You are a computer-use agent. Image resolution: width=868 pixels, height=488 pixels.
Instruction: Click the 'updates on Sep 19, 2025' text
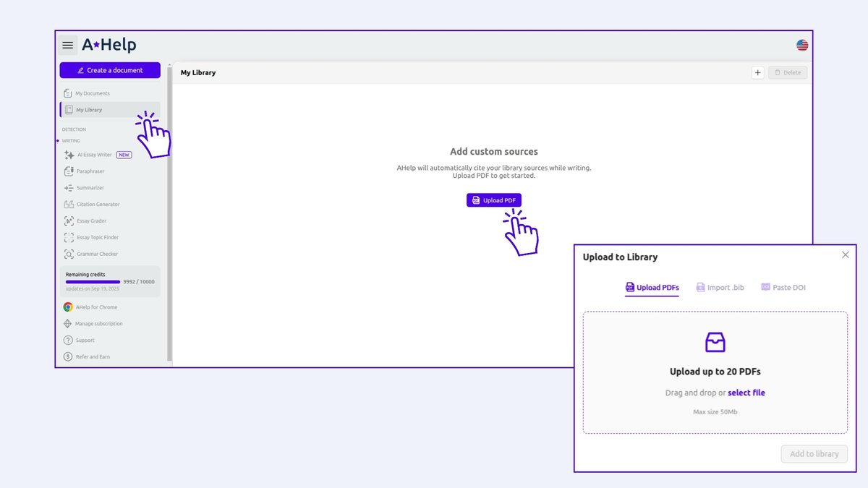93,288
